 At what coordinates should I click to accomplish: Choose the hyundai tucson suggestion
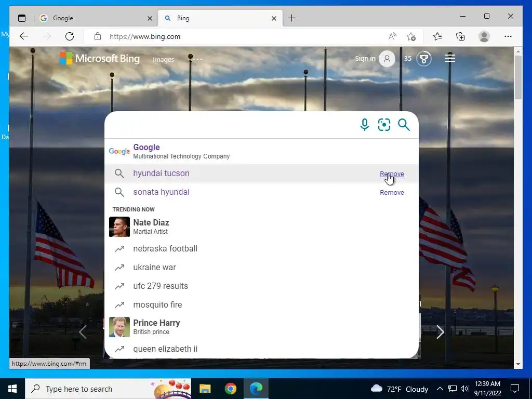[x=261, y=174]
